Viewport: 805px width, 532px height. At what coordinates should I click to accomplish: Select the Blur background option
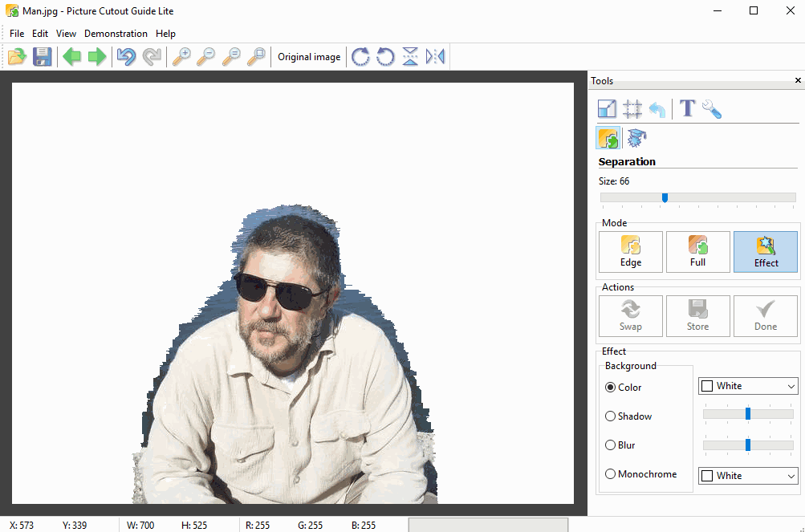click(620, 445)
